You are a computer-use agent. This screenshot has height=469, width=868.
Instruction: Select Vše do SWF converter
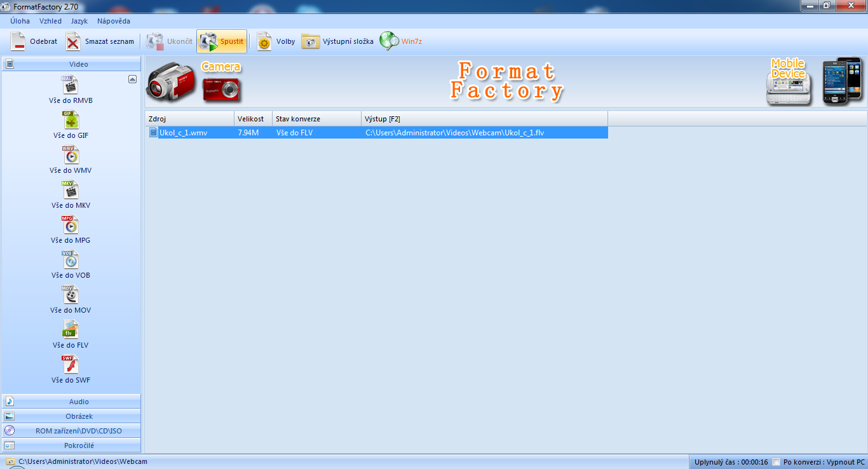pyautogui.click(x=71, y=369)
